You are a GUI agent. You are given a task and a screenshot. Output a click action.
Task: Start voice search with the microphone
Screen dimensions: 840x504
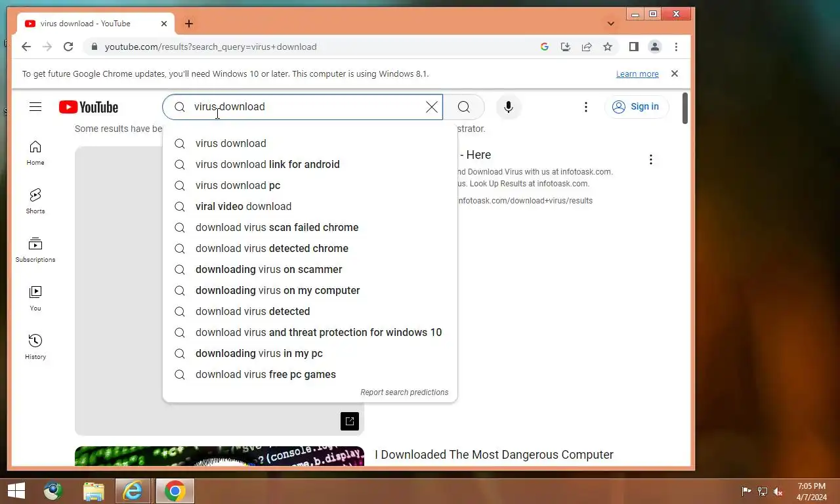pyautogui.click(x=509, y=107)
